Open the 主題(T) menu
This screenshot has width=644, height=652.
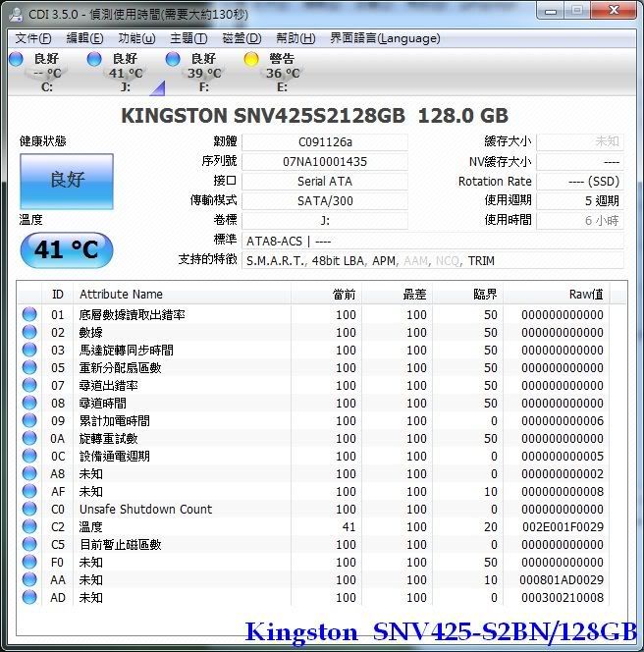pyautogui.click(x=188, y=38)
